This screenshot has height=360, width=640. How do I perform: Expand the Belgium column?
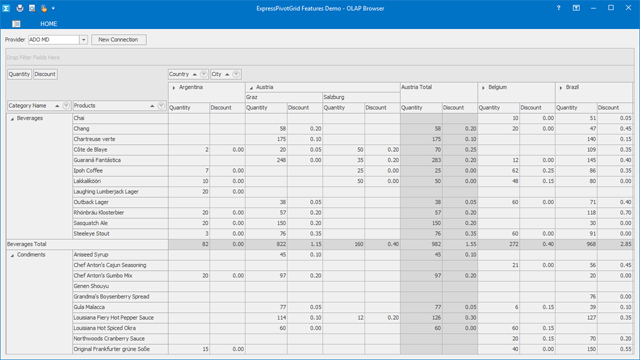pyautogui.click(x=483, y=88)
